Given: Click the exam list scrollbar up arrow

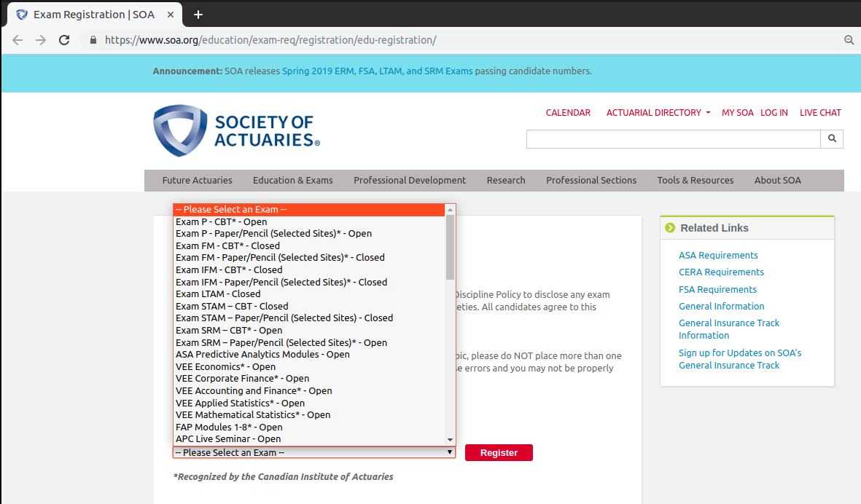Looking at the screenshot, I should [x=451, y=210].
